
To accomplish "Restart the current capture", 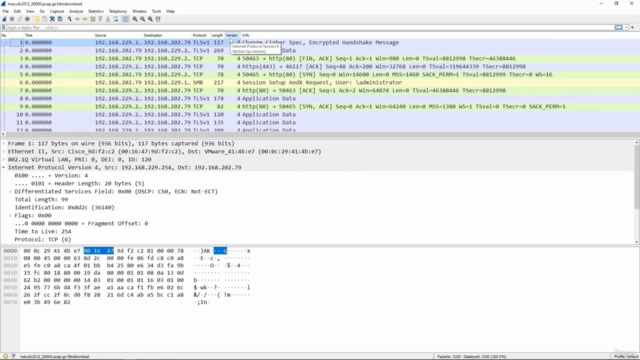I will click(x=20, y=19).
